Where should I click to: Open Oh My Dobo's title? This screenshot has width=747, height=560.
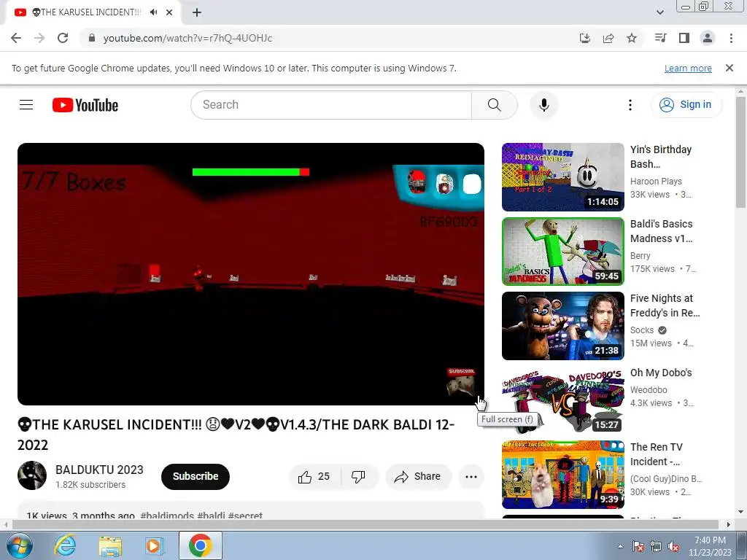click(x=661, y=373)
